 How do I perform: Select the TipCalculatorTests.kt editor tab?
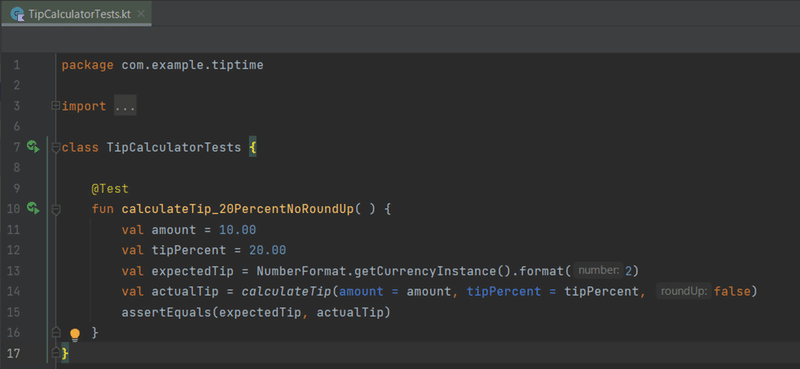pyautogui.click(x=76, y=13)
